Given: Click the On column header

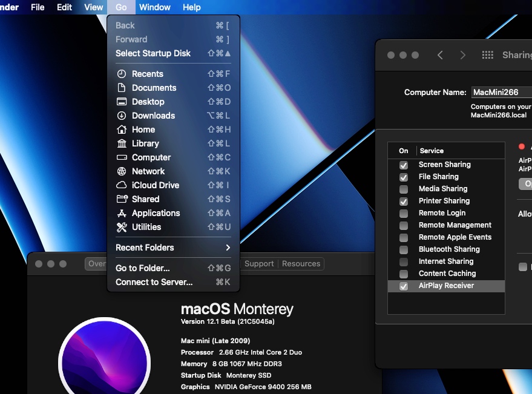Looking at the screenshot, I should point(403,151).
